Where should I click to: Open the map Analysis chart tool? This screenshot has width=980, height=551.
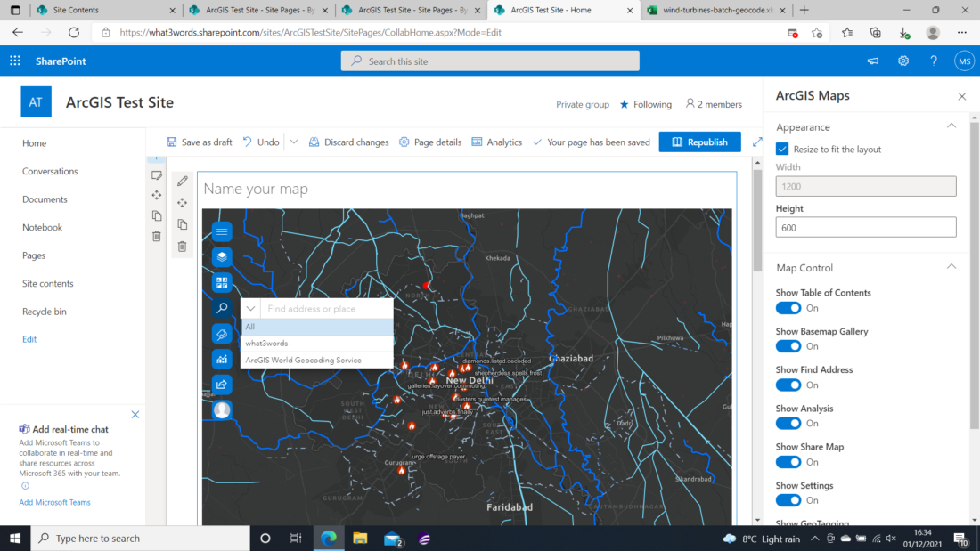point(222,360)
